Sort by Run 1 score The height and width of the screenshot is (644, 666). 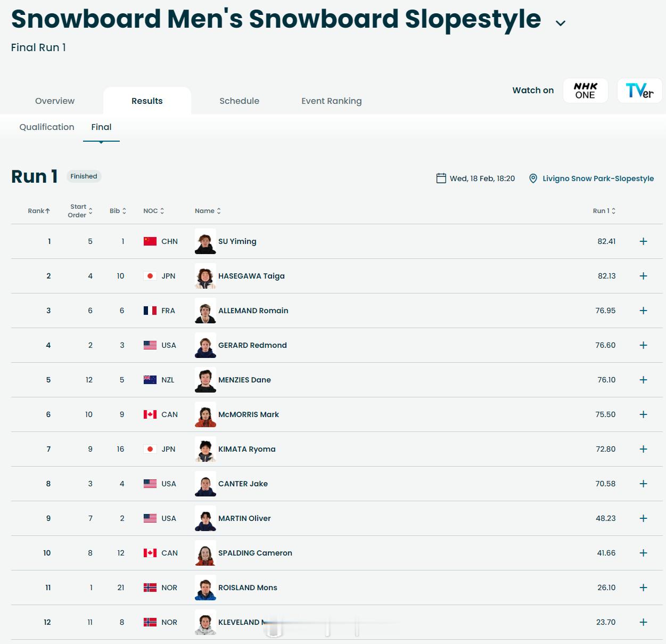click(x=604, y=211)
